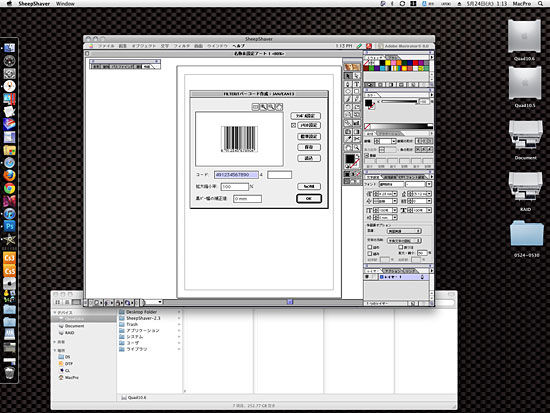Open the layers panel flyout arrow
This screenshot has height=413, width=550.
431,271
